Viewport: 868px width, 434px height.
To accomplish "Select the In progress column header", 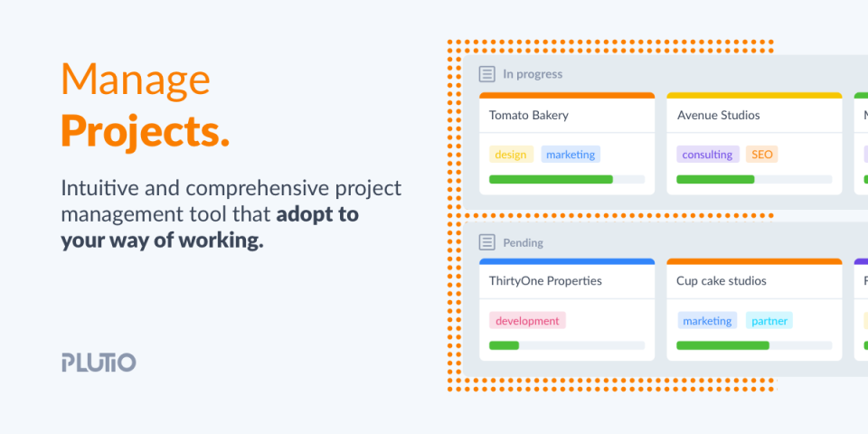I will click(533, 74).
